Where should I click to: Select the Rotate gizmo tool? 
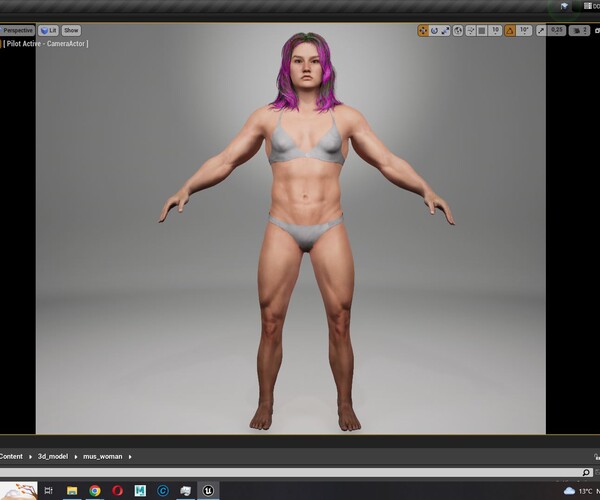click(434, 31)
